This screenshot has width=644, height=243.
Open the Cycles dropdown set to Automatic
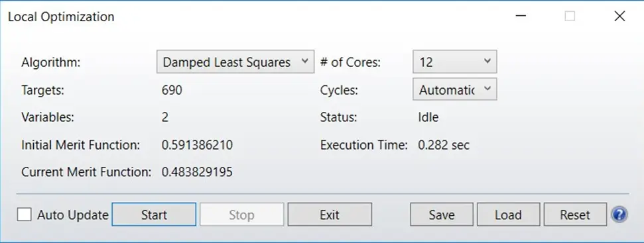pos(455,89)
